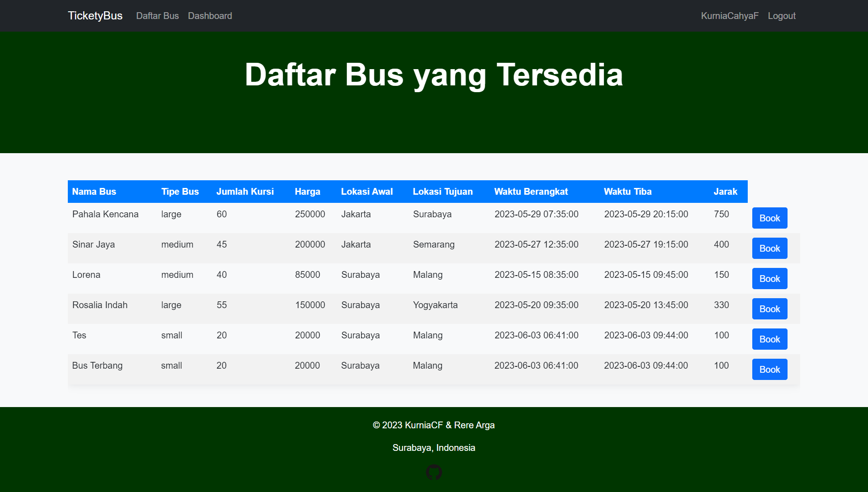
Task: Click the Jarak column header
Action: click(725, 192)
